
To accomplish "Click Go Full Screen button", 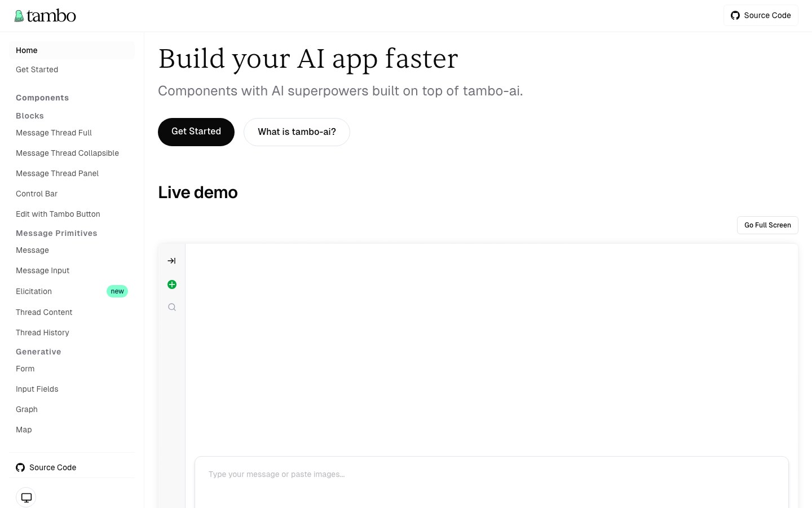I will point(767,225).
